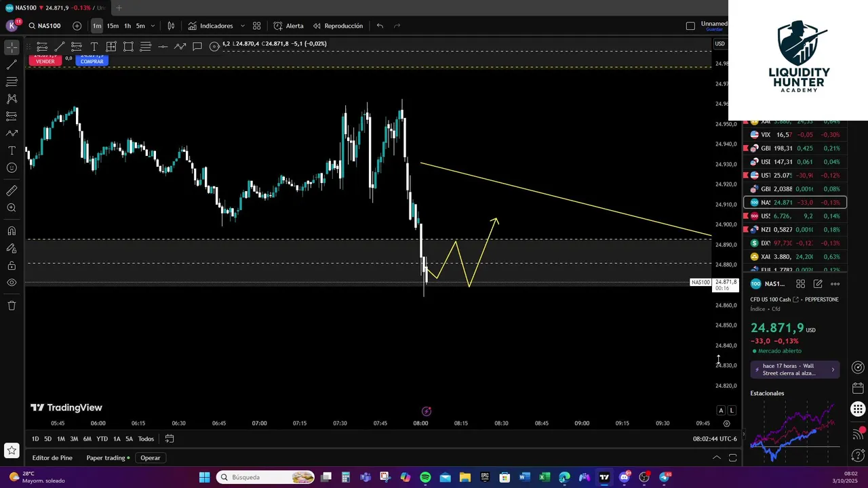Open favorites star panel
868x488 pixels.
point(12,450)
